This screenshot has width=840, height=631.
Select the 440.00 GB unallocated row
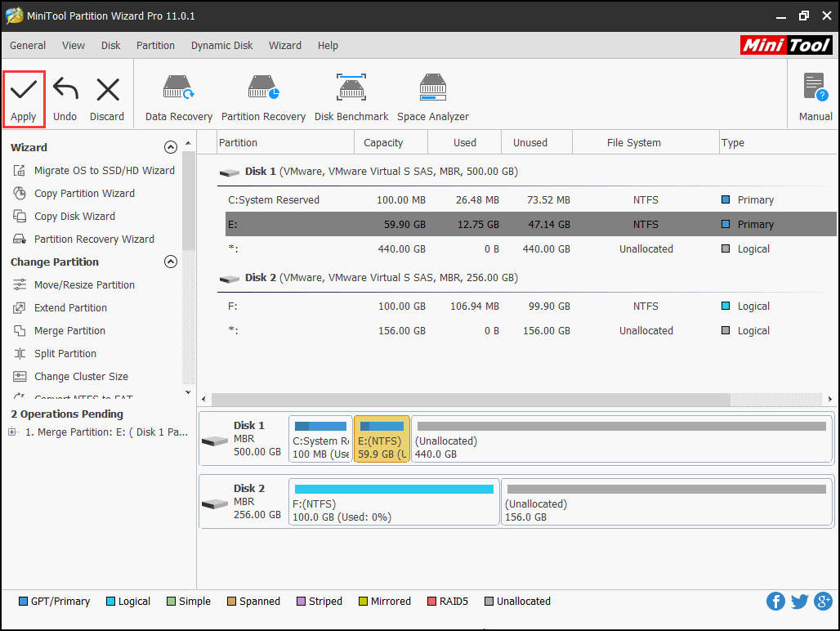tap(531, 248)
